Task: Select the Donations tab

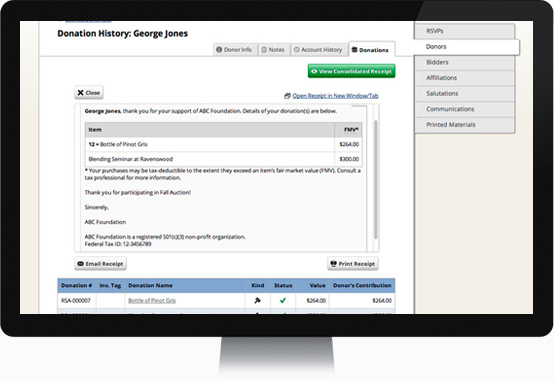Action: click(371, 50)
